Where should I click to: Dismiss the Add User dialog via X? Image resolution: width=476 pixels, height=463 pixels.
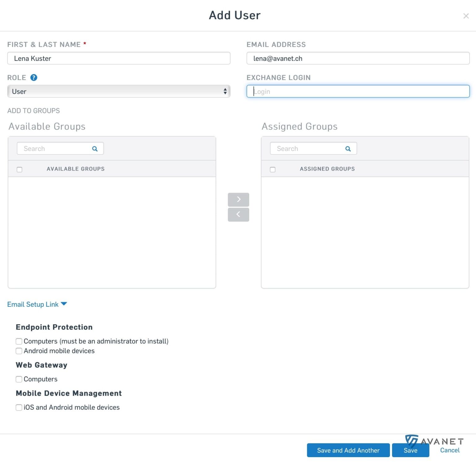(x=466, y=16)
